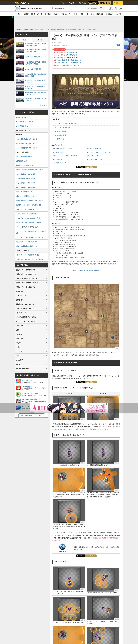The image size is (138, 644).
Task: Click the Game8 breadcrumb link
Action: (18, 30)
